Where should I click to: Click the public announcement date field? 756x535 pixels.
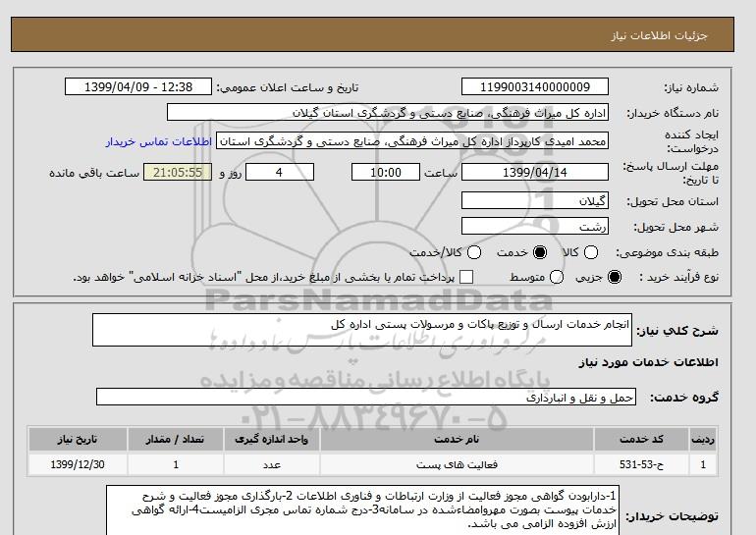click(x=138, y=87)
